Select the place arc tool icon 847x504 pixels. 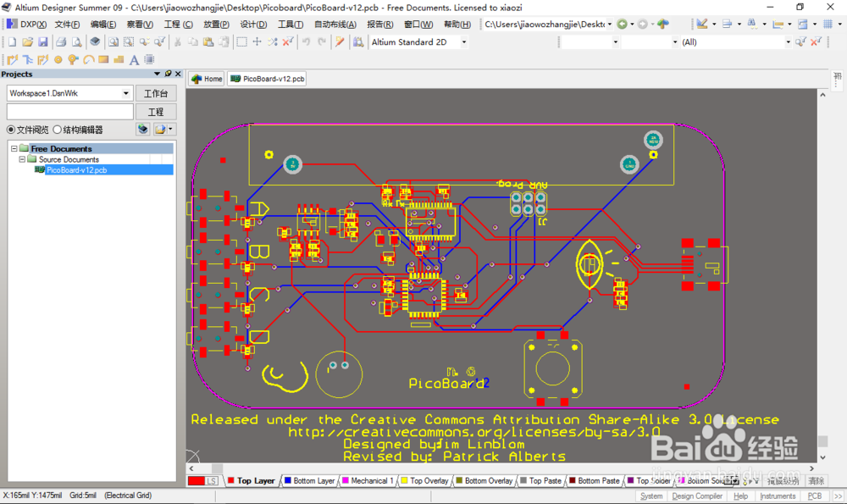pyautogui.click(x=88, y=59)
